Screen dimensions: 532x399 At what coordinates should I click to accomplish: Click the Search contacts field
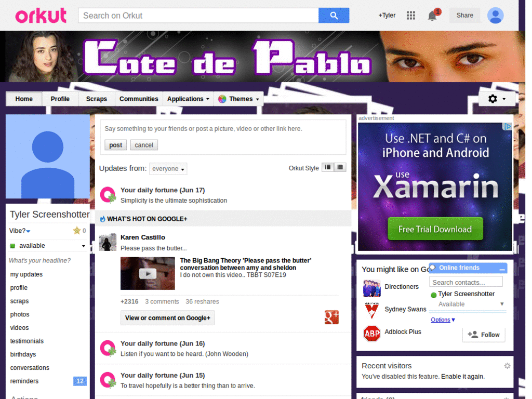(466, 282)
